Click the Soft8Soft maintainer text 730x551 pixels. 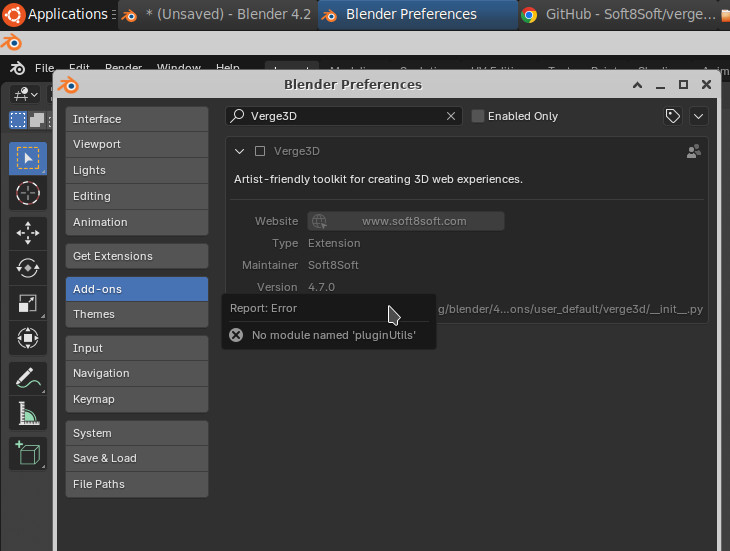click(333, 265)
